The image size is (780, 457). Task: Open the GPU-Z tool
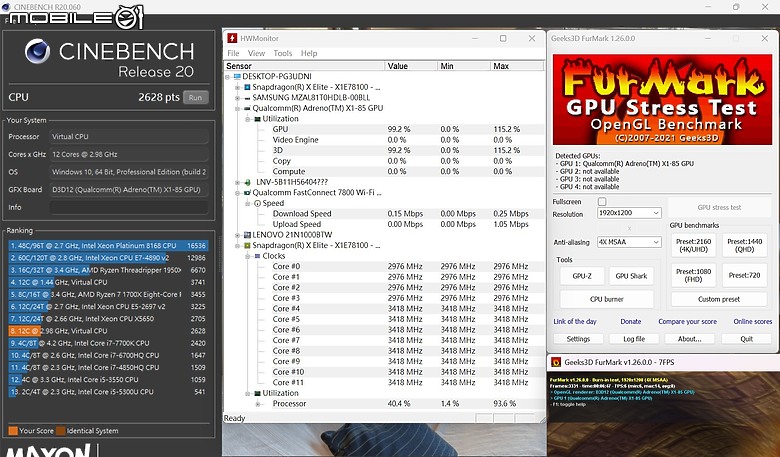pyautogui.click(x=582, y=276)
